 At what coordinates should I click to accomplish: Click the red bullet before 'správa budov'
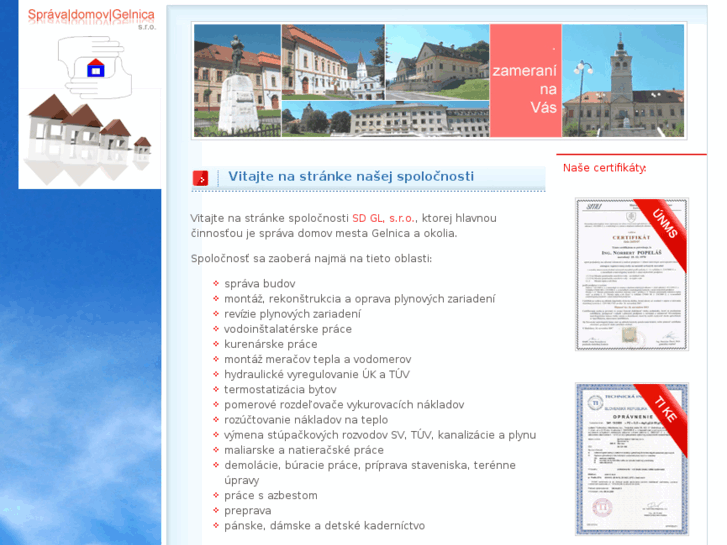coord(216,283)
